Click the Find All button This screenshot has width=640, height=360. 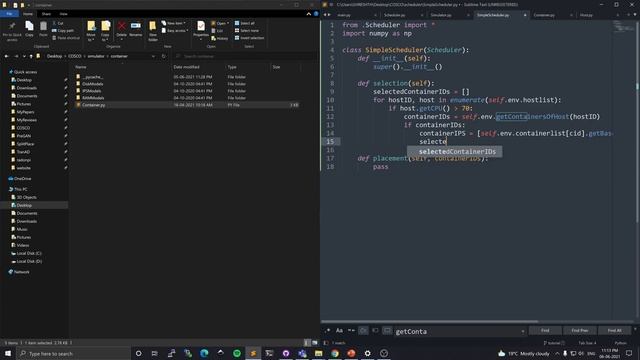[x=614, y=331]
